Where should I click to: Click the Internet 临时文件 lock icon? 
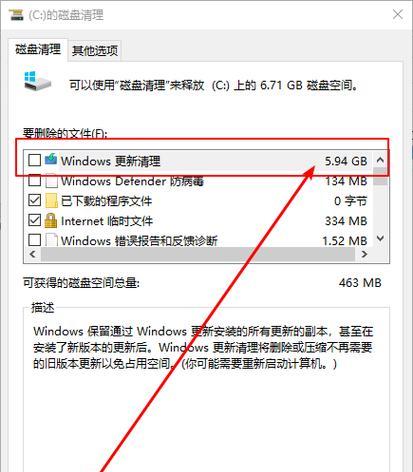point(51,221)
